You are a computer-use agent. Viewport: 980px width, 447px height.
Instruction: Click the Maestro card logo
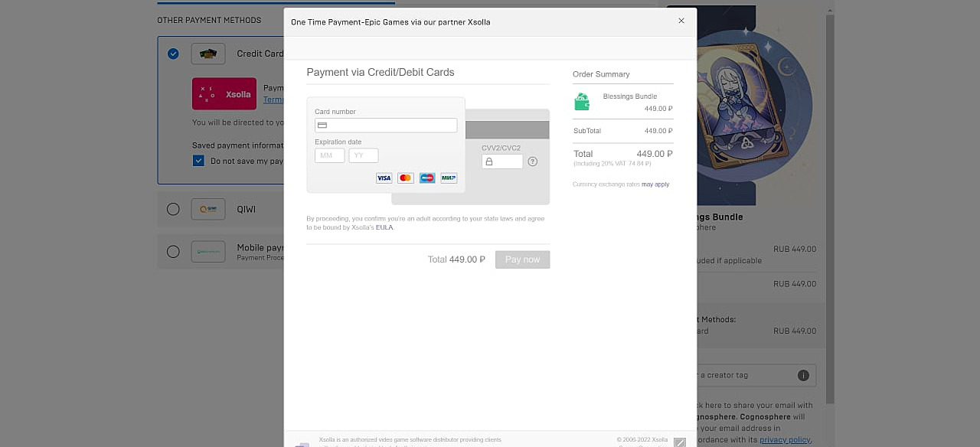click(x=427, y=178)
